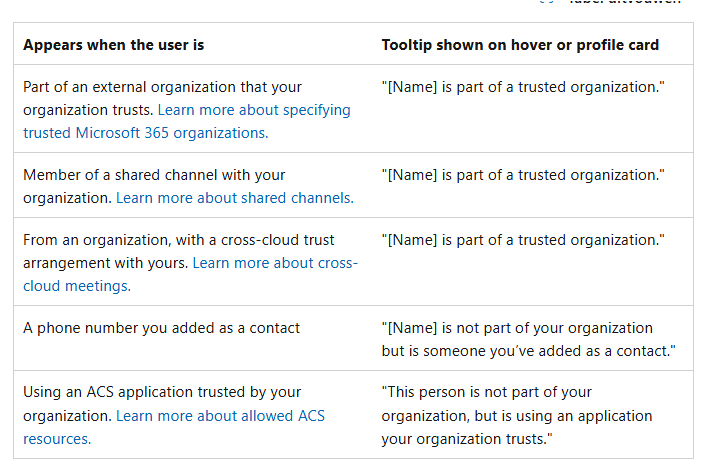
Task: Open the 'Learn more about shared channels' link
Action: (235, 198)
